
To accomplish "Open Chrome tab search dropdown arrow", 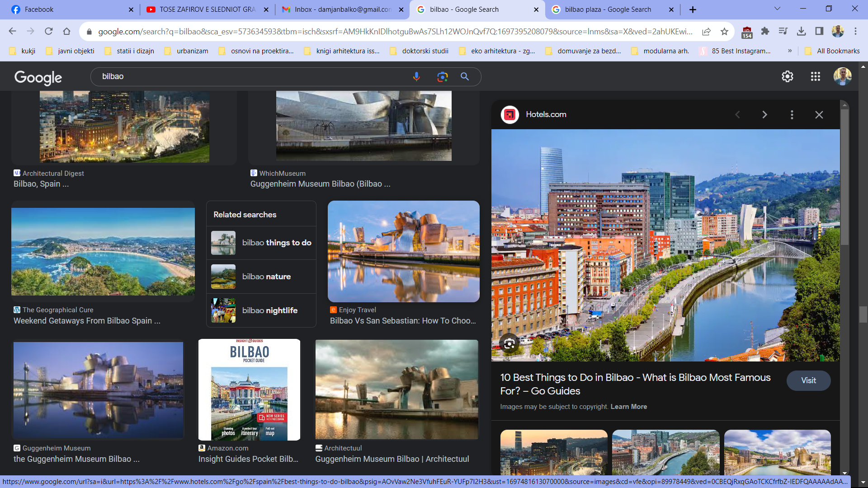I will pyautogui.click(x=777, y=9).
